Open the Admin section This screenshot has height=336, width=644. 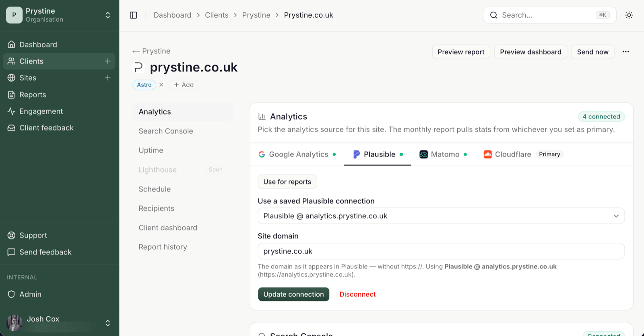point(59,294)
